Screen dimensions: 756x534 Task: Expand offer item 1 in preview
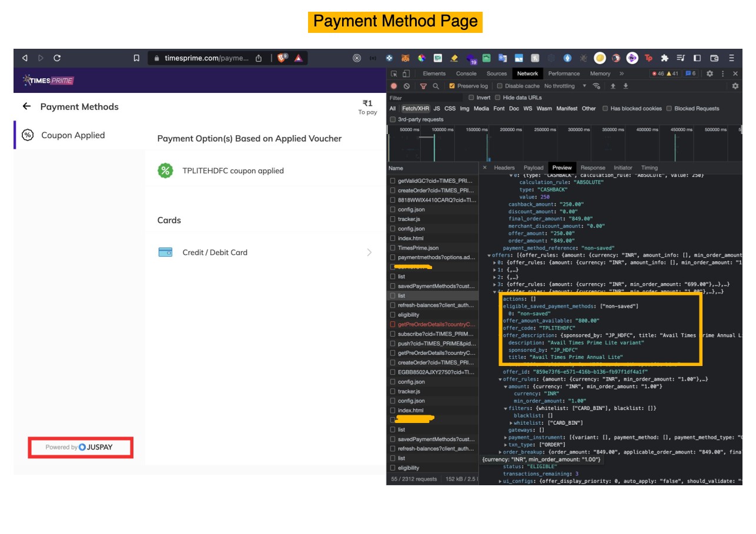(494, 270)
